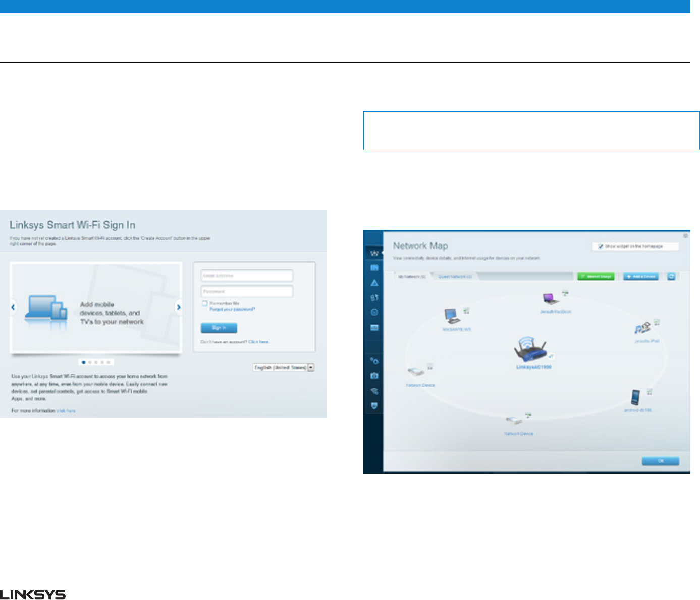Click the MKSAWYE-WS device label

coord(457,329)
